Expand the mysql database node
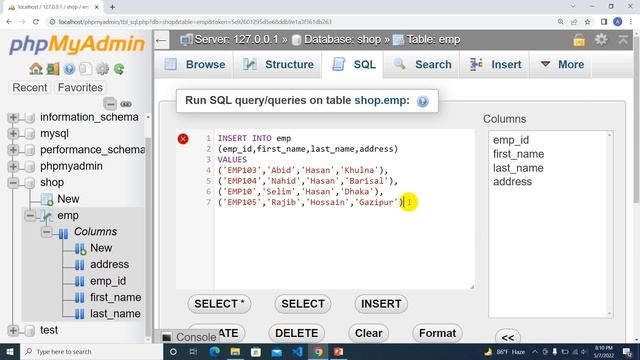Screen dimensions: 640x360 click(x=13, y=134)
